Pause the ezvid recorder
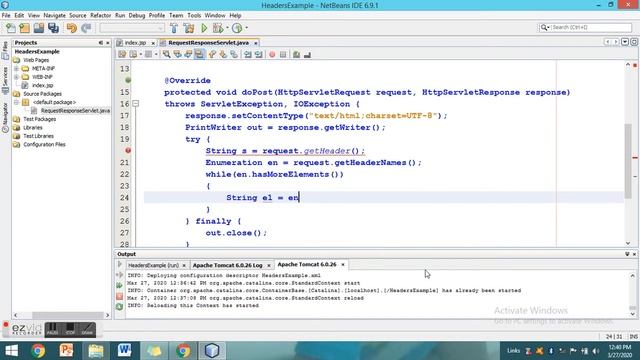This screenshot has height=360, width=640. [52, 329]
